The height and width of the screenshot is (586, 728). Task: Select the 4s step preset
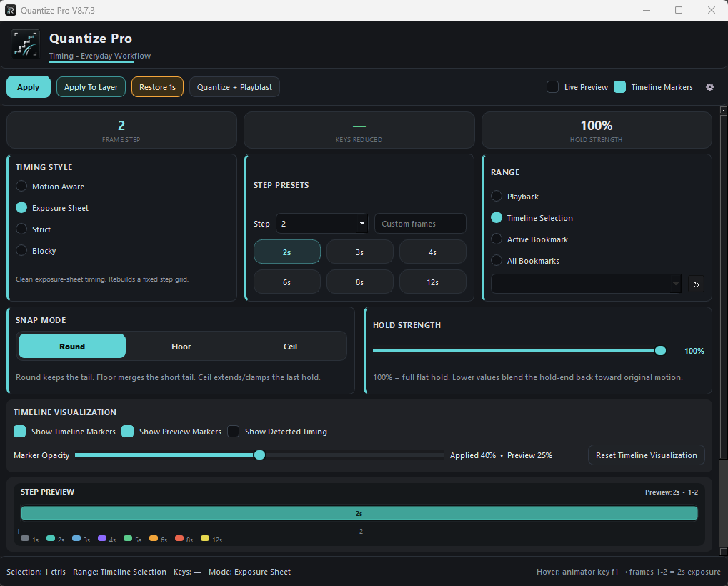pyautogui.click(x=433, y=252)
